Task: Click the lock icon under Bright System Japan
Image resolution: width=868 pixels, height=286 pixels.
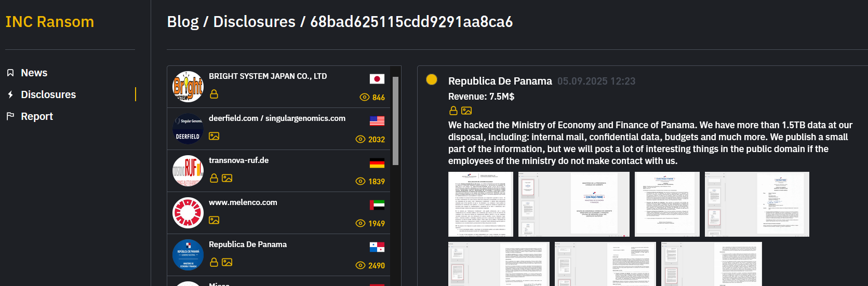Action: pos(213,94)
